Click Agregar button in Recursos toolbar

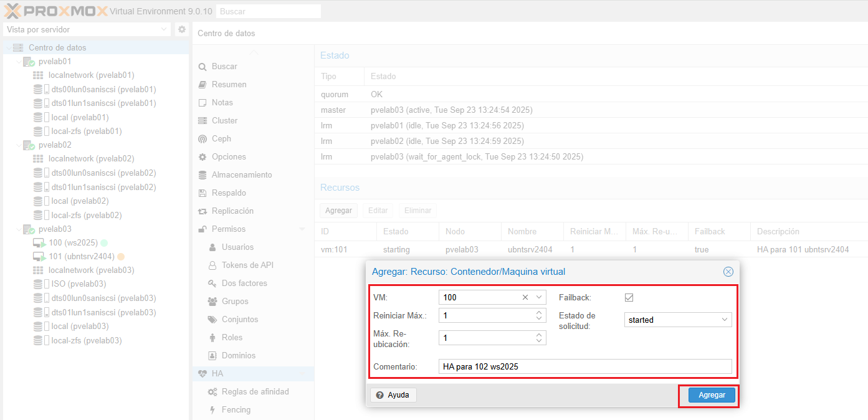338,211
